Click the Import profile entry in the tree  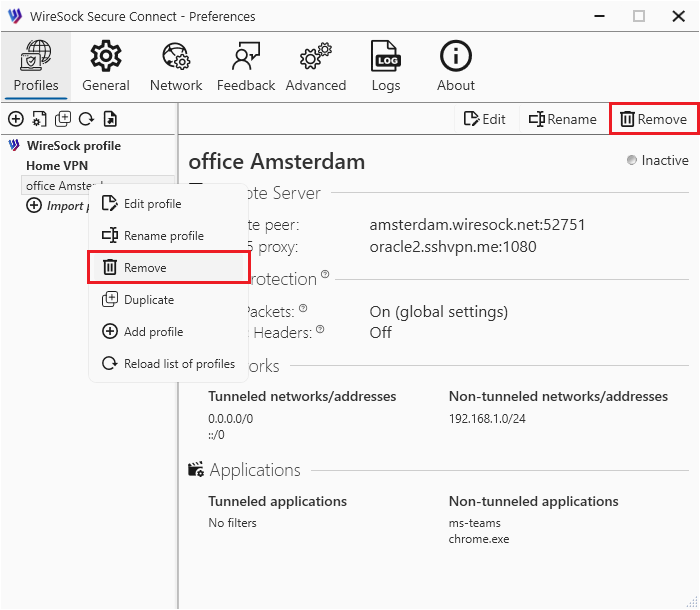[x=58, y=205]
